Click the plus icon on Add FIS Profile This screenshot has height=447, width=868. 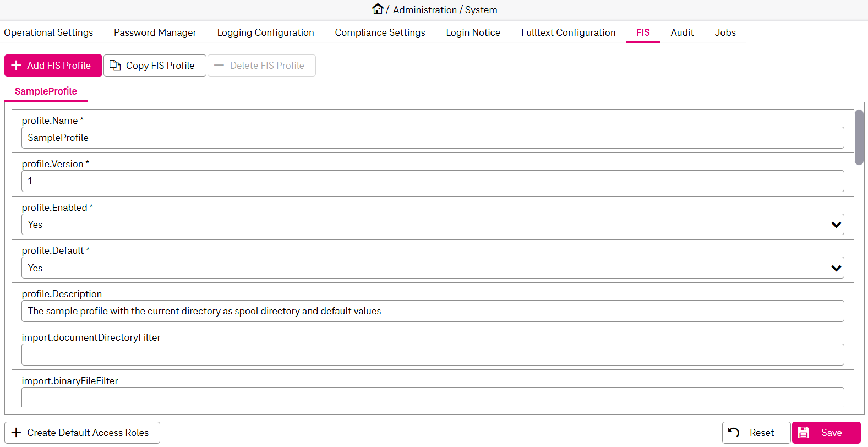coord(17,66)
